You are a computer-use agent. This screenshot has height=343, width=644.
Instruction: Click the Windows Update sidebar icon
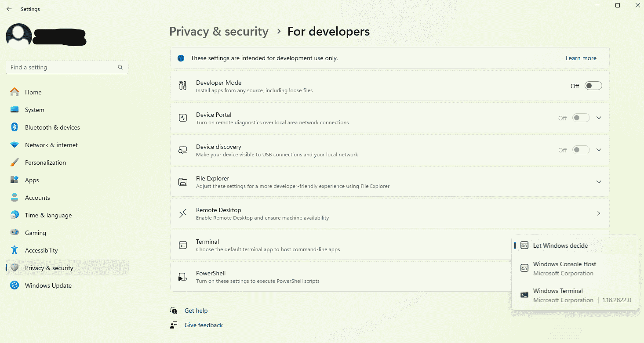[x=15, y=285]
